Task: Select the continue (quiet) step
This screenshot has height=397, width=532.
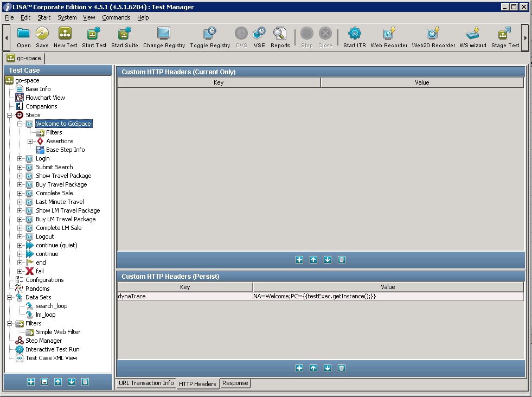Action: [x=56, y=245]
